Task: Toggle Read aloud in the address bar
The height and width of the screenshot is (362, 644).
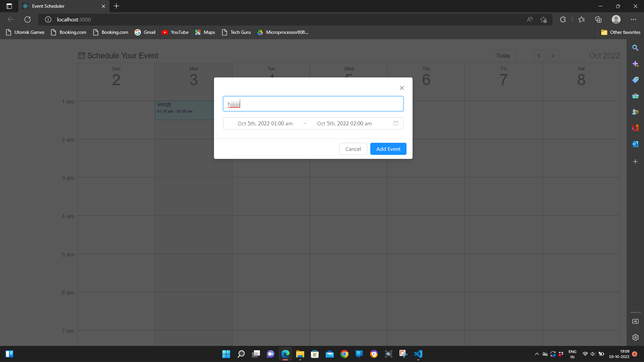Action: pos(529,19)
